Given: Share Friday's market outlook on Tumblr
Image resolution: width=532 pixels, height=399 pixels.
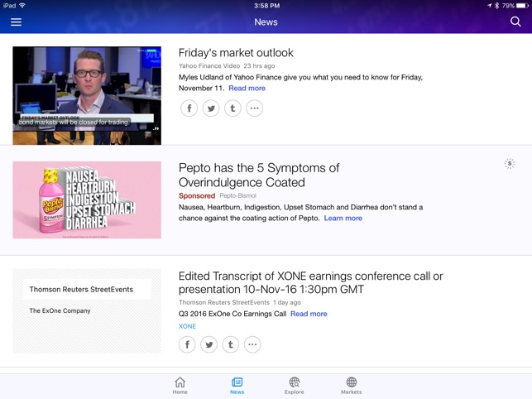Looking at the screenshot, I should coord(232,108).
